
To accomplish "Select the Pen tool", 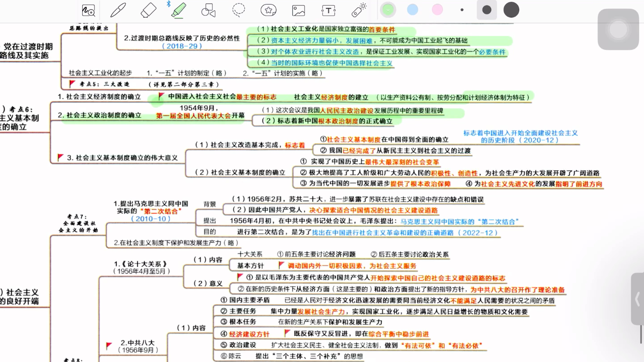I will coord(118,10).
